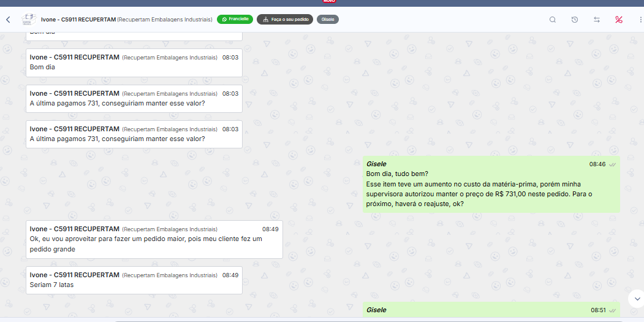Open the three-dot more options menu

coord(641,20)
